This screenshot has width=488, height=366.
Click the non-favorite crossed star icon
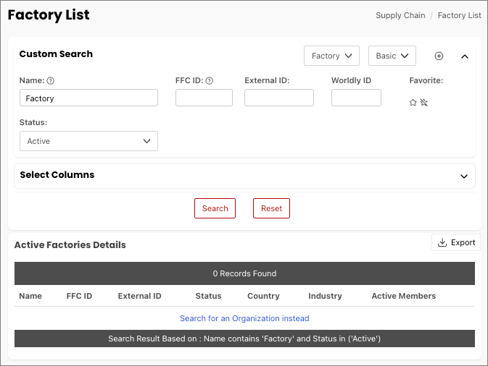pos(424,102)
